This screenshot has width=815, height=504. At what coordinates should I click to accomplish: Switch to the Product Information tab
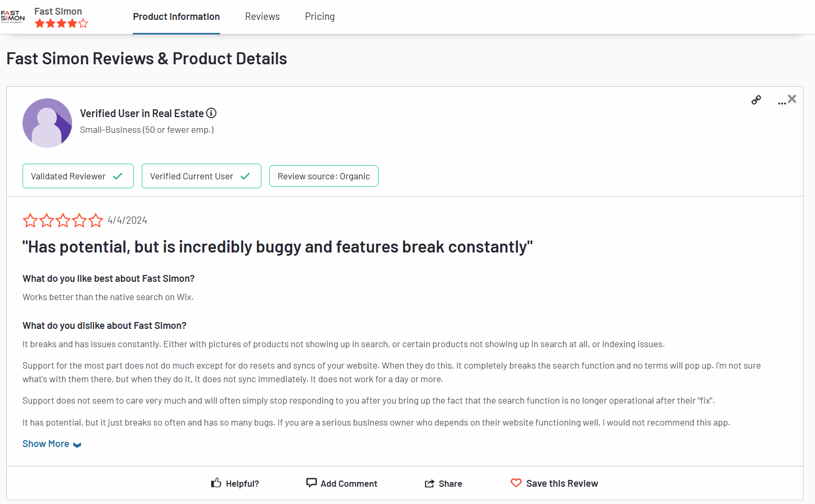tap(176, 17)
